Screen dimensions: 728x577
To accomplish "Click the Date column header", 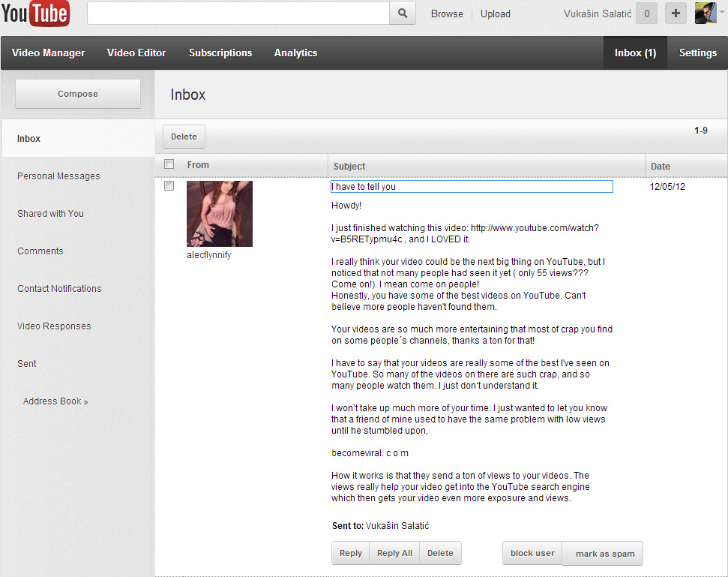I will point(661,167).
